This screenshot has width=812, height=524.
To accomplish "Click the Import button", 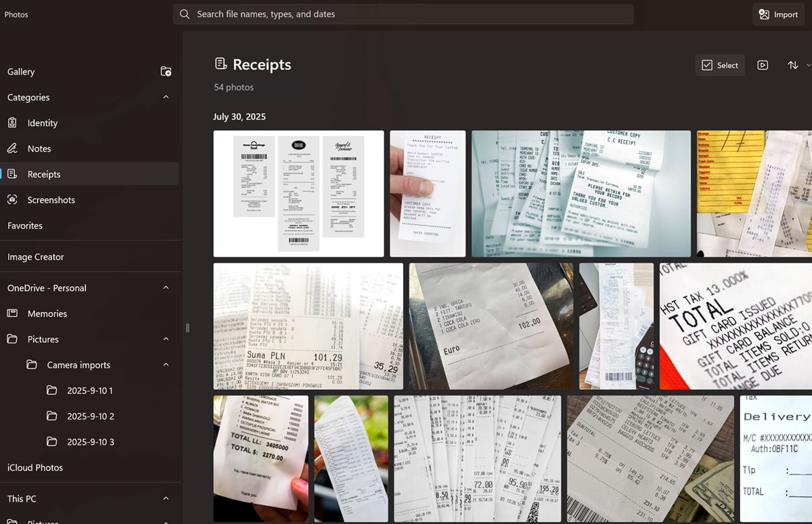I will (778, 14).
